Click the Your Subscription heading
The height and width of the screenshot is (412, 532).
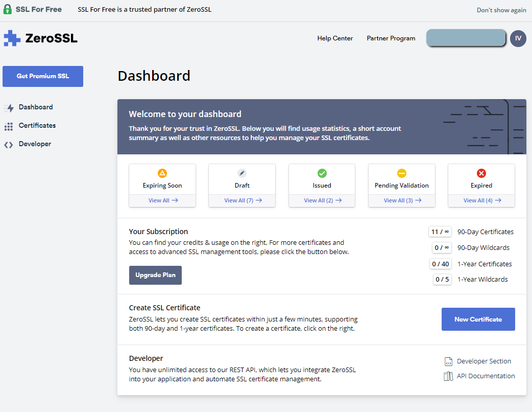tap(158, 232)
